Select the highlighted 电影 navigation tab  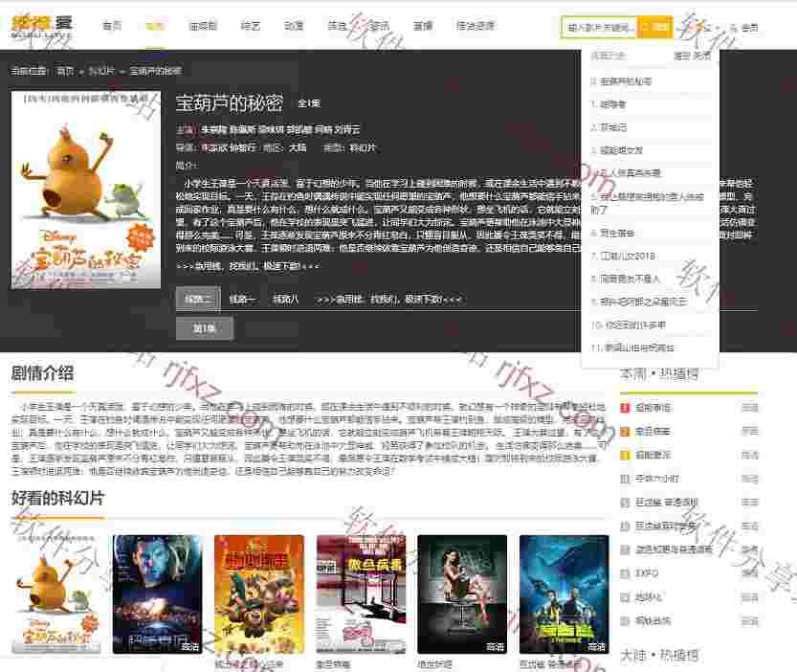[155, 26]
